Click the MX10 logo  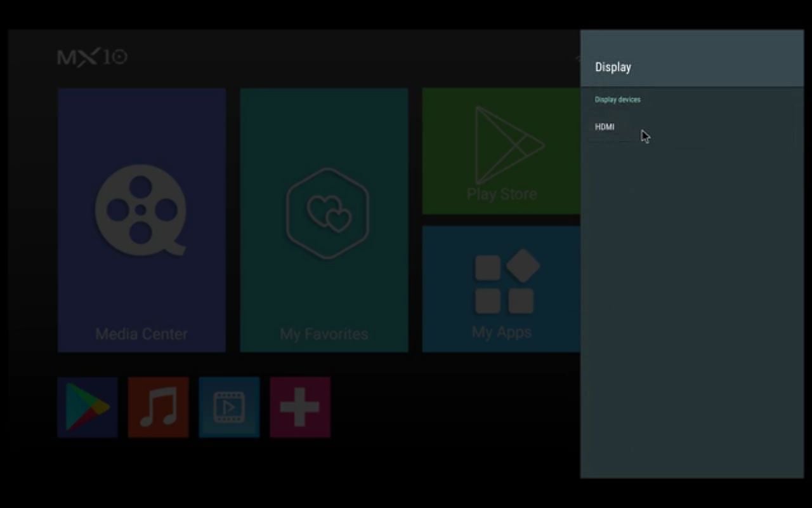[x=93, y=57]
